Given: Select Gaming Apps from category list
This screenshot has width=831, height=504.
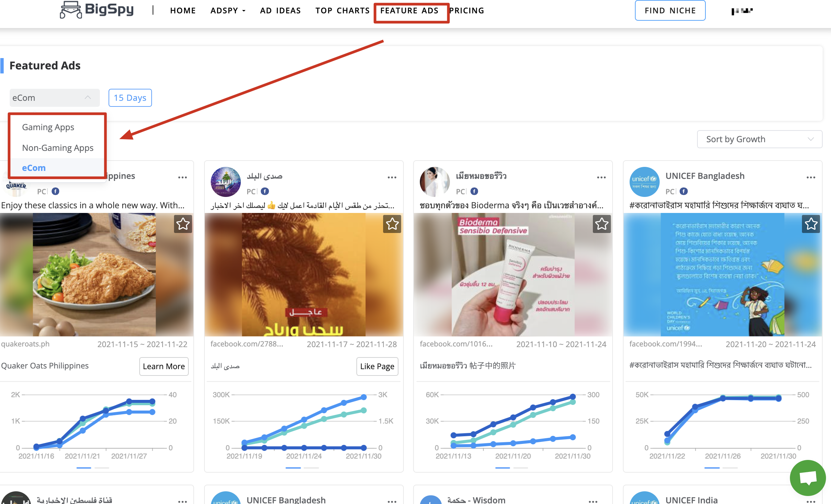Looking at the screenshot, I should coord(48,127).
